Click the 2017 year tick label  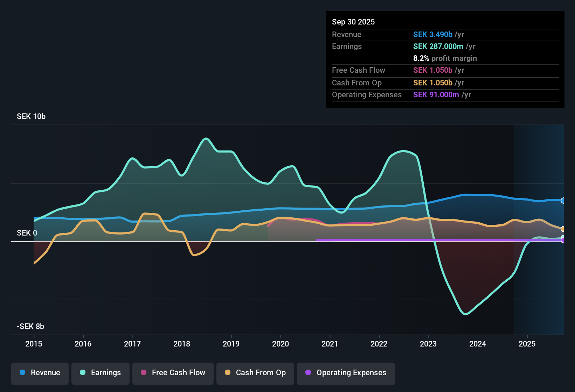(132, 344)
